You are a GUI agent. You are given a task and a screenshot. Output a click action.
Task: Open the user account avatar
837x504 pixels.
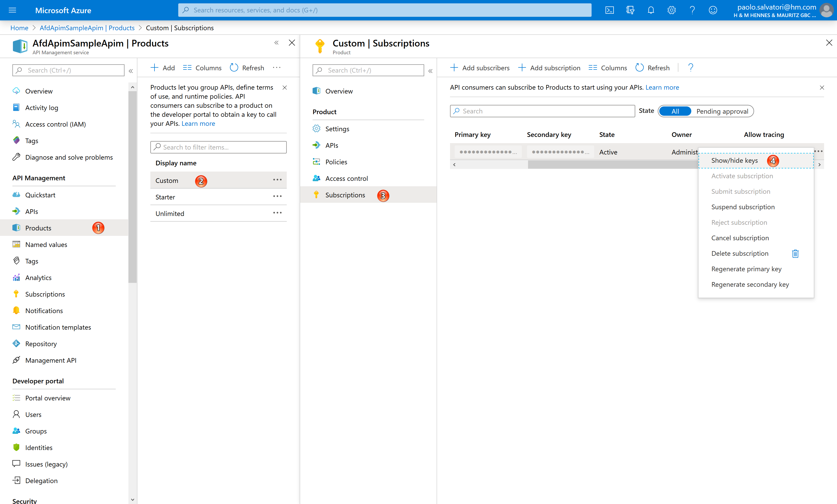tap(826, 10)
